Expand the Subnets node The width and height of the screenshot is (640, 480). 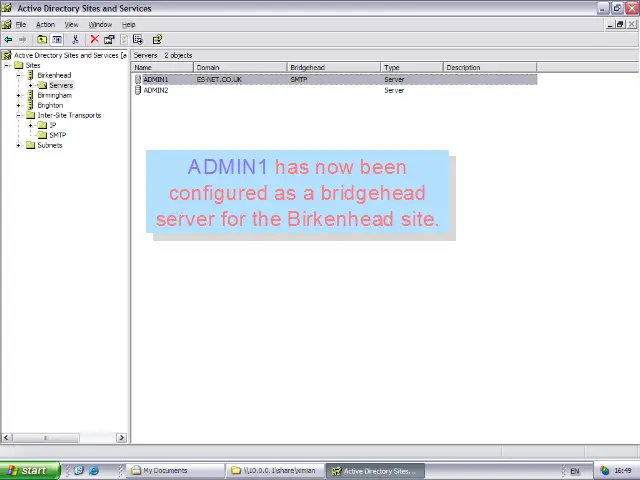(x=19, y=145)
